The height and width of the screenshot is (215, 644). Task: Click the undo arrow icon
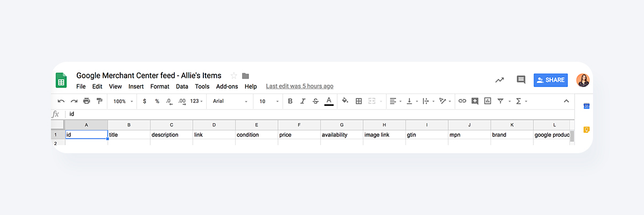[61, 101]
